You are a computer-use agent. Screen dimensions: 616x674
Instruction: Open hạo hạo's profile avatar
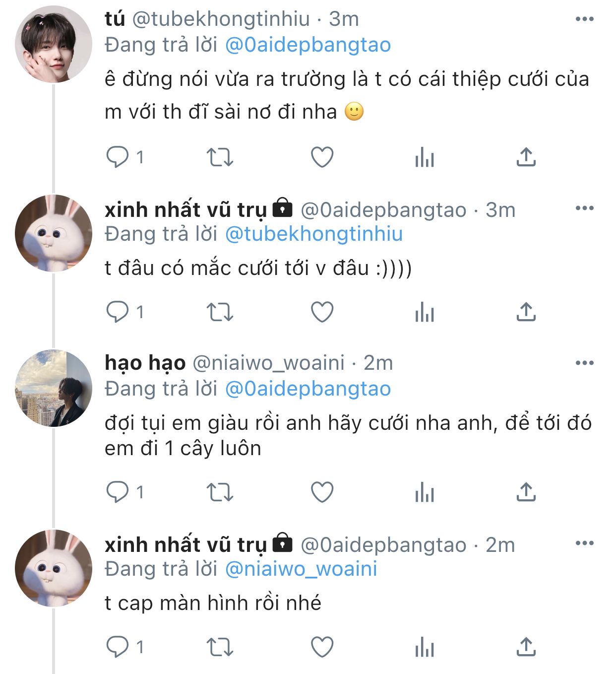(x=54, y=389)
